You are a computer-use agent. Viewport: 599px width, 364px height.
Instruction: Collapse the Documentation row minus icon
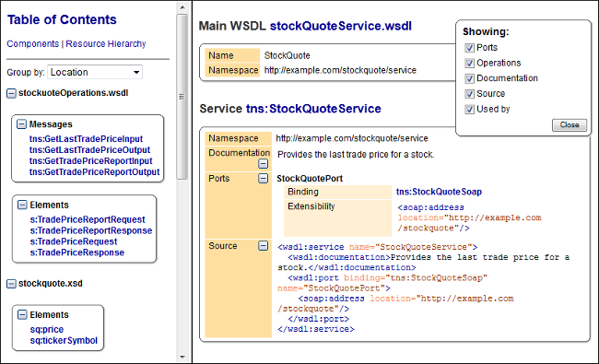click(x=264, y=164)
